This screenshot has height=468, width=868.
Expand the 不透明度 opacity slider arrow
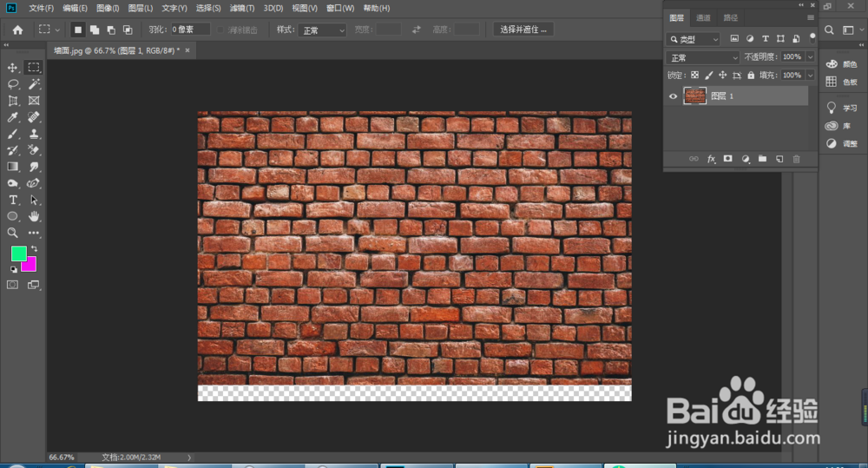[x=811, y=57]
